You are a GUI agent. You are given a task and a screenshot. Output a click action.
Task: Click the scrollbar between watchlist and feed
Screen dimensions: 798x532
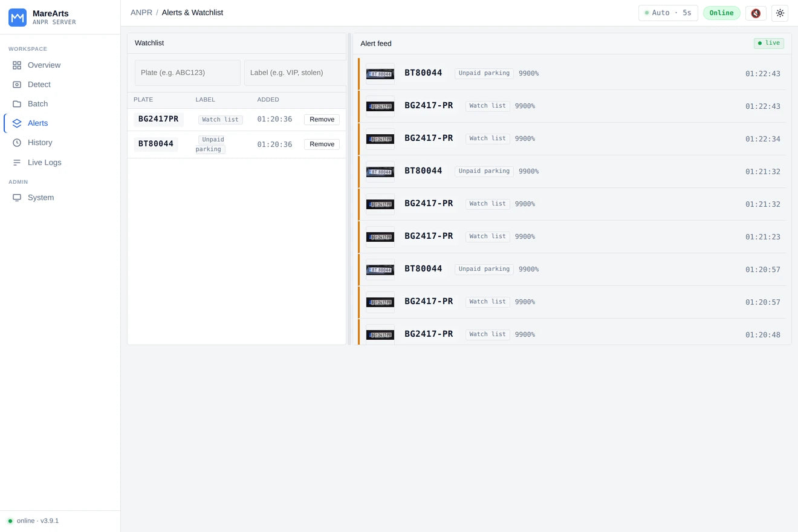tap(349, 189)
